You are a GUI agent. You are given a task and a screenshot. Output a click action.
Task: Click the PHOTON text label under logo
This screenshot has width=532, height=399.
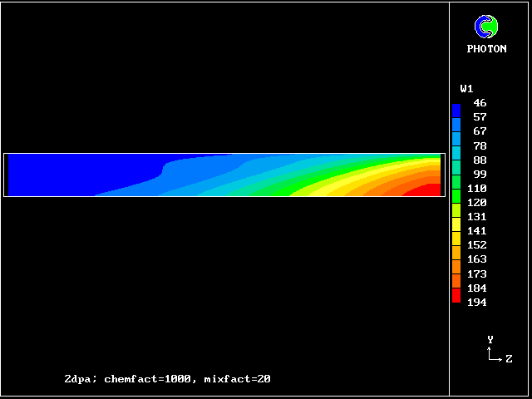pos(486,49)
